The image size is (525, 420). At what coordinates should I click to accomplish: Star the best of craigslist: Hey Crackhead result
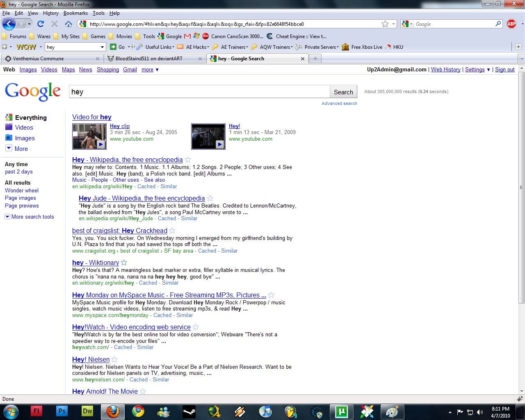172,231
